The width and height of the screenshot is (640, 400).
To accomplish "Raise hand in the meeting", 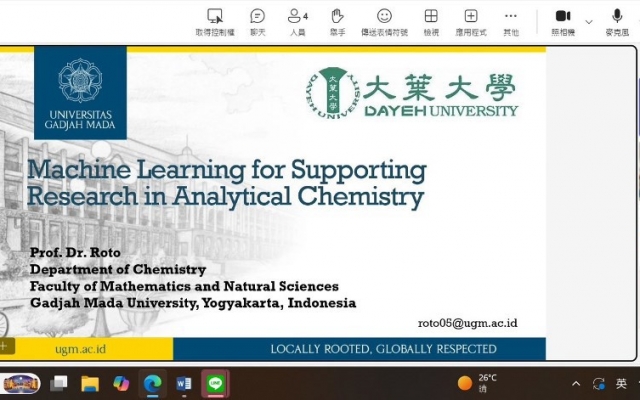I will click(337, 21).
